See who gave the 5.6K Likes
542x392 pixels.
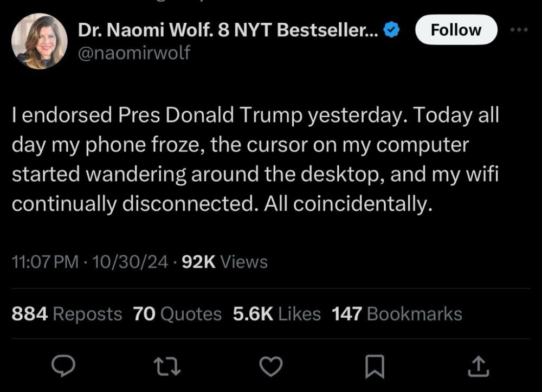(276, 313)
